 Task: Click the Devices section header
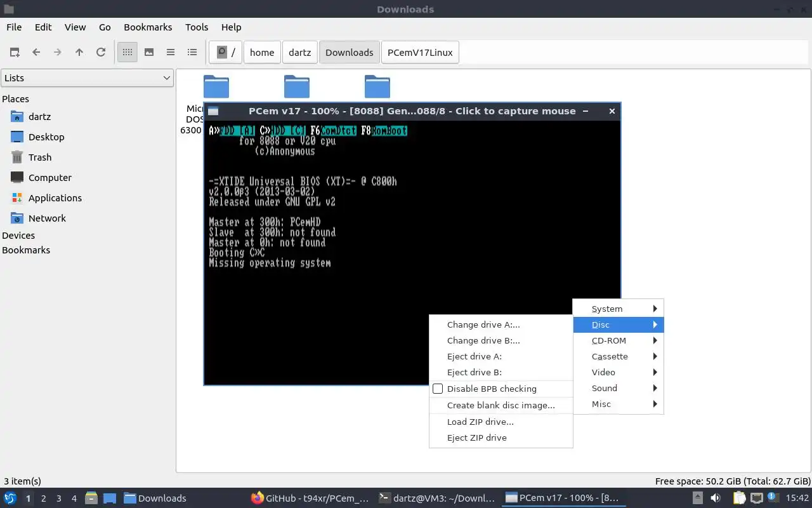(18, 236)
